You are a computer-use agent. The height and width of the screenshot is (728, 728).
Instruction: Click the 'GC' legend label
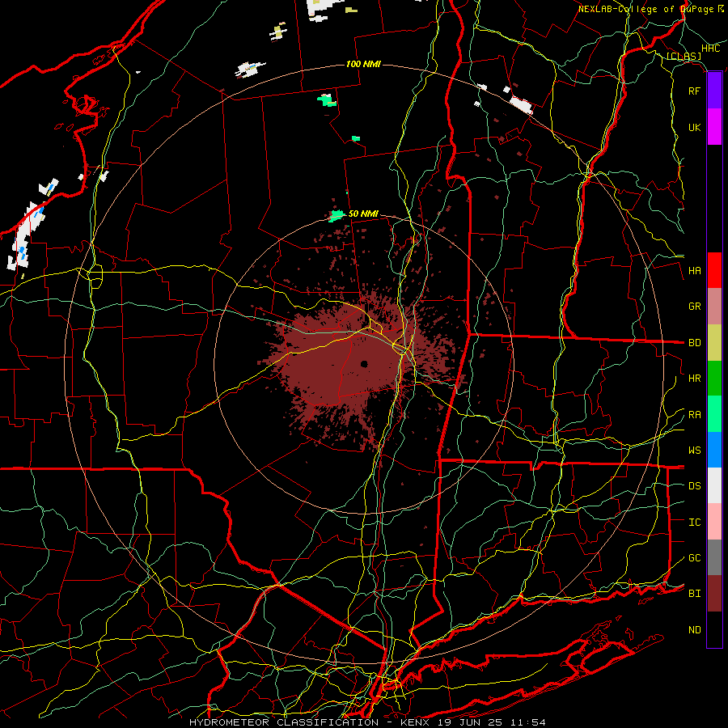[x=694, y=558]
